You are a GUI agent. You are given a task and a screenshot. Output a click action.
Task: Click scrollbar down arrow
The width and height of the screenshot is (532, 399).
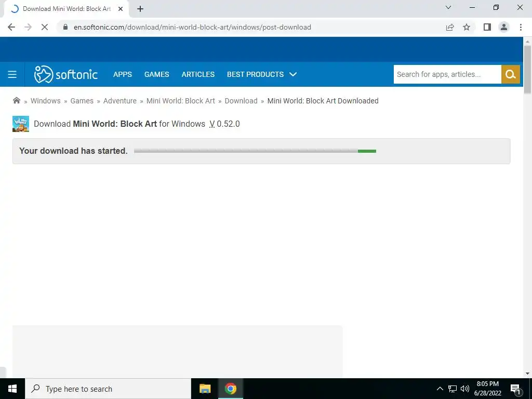[x=527, y=374]
